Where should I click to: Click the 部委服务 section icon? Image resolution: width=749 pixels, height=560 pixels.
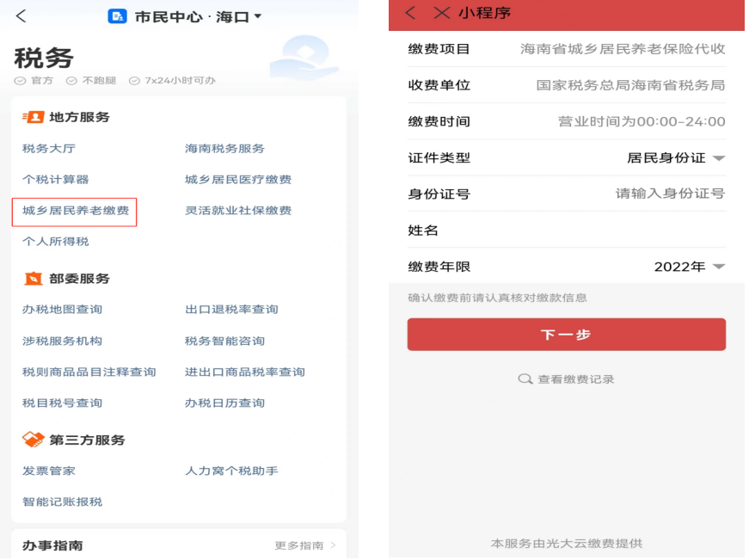(x=33, y=279)
